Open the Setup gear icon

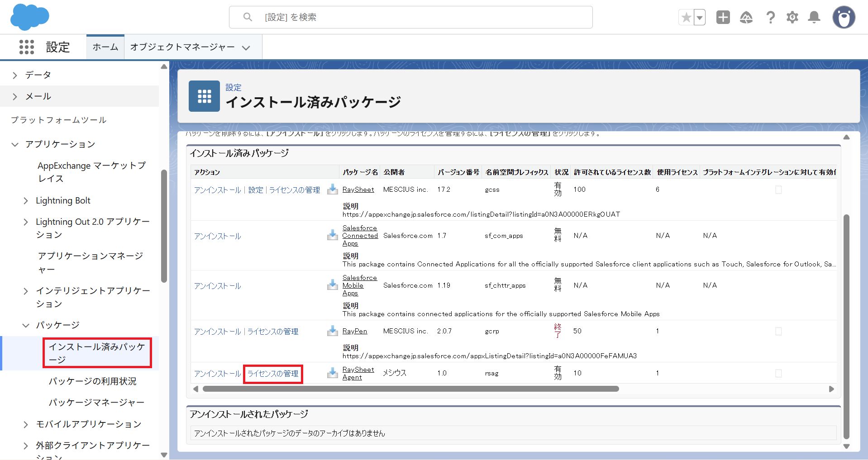pos(792,18)
